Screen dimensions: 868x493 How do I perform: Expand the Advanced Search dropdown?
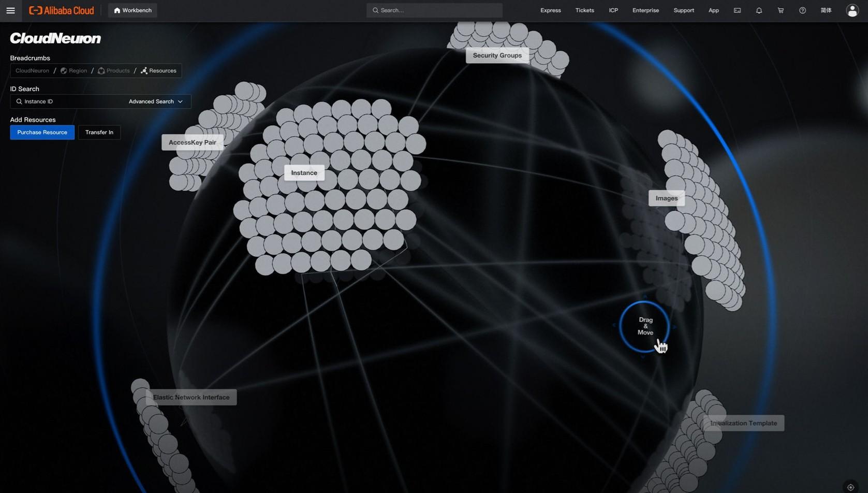[155, 102]
